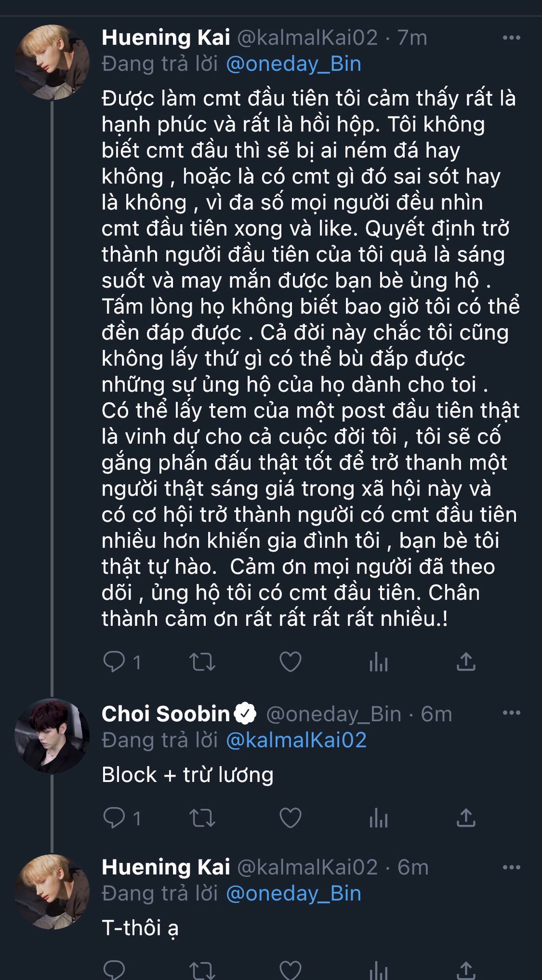Retweet Huening Kai's long first comment

click(202, 662)
